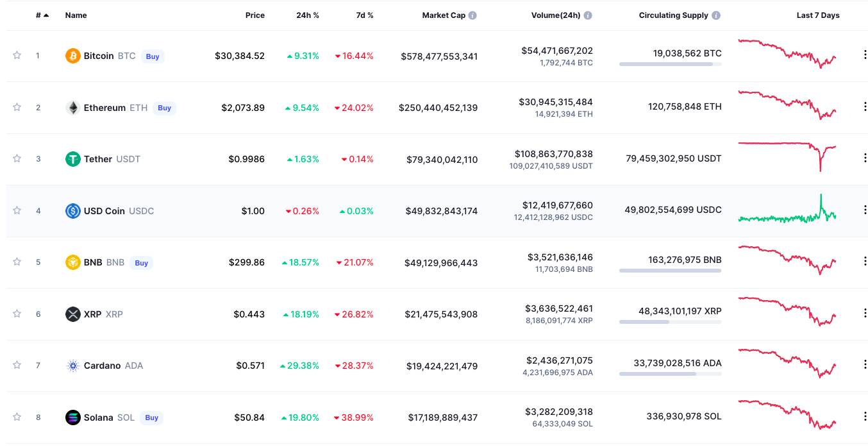Click BNB circulating supply progress bar
Viewport: 868px width, 447px height.
tap(671, 271)
